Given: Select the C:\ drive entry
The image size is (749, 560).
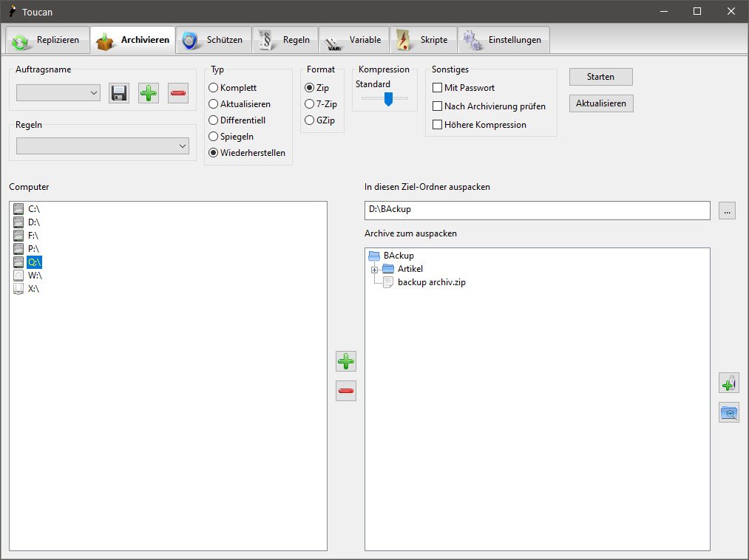Looking at the screenshot, I should click(x=34, y=208).
